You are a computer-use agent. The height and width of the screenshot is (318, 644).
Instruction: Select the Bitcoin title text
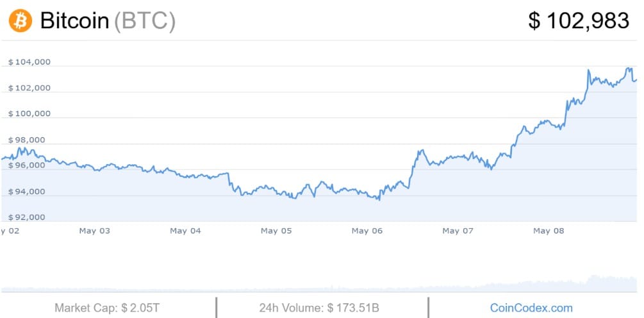[x=74, y=21]
